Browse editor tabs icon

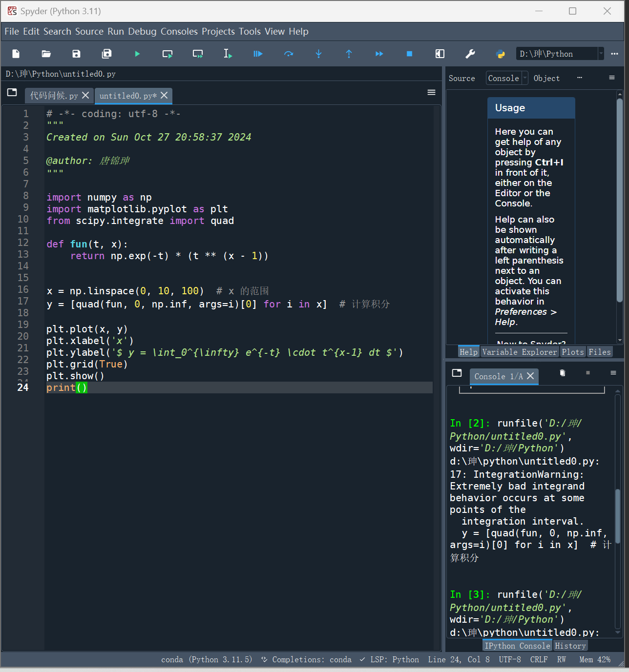tap(12, 92)
